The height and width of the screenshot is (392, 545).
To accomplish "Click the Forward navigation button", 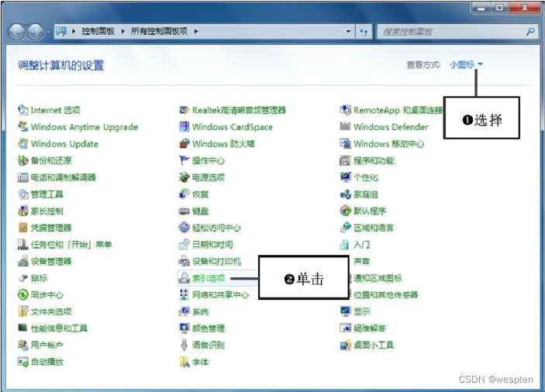I will tap(36, 32).
